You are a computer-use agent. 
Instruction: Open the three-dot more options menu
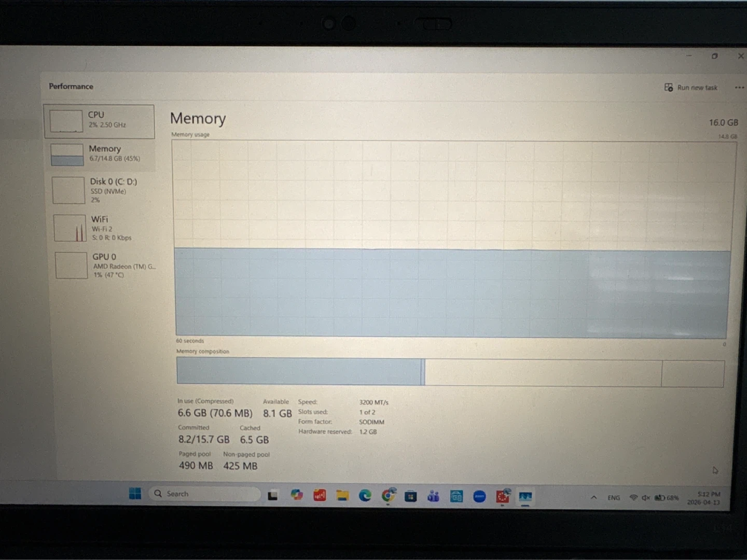point(739,88)
